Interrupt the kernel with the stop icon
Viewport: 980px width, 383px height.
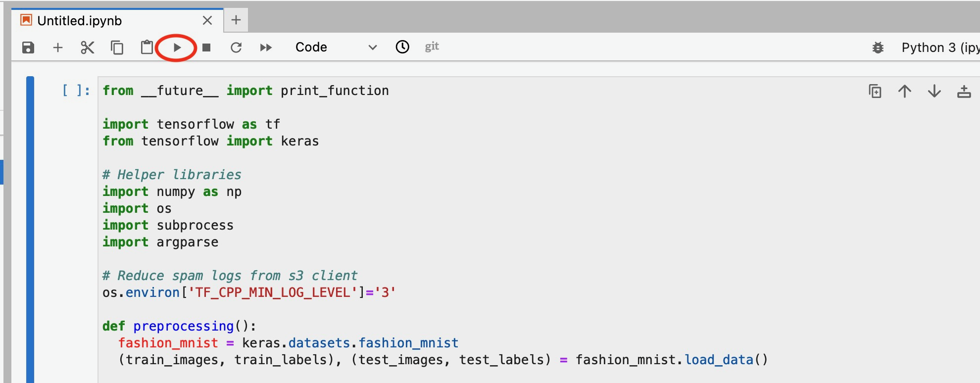tap(207, 48)
